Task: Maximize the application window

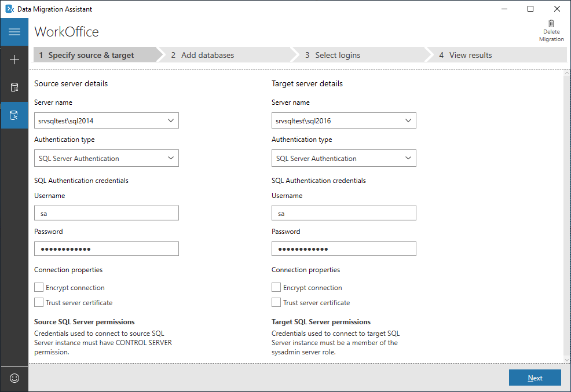Action: point(530,9)
